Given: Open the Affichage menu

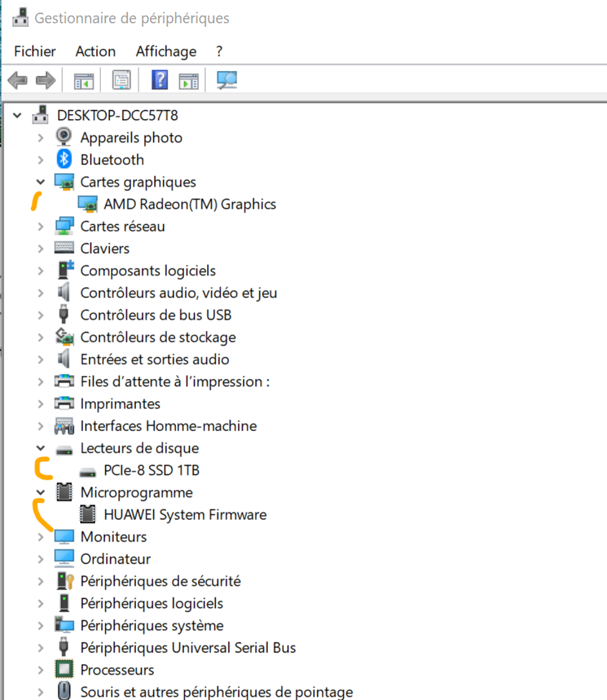Looking at the screenshot, I should point(166,52).
